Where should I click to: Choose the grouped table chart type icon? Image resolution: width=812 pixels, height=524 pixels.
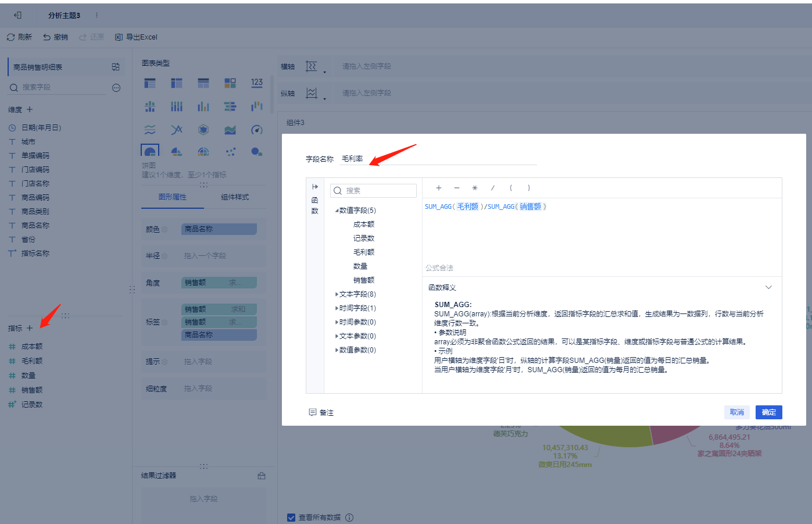click(x=150, y=83)
